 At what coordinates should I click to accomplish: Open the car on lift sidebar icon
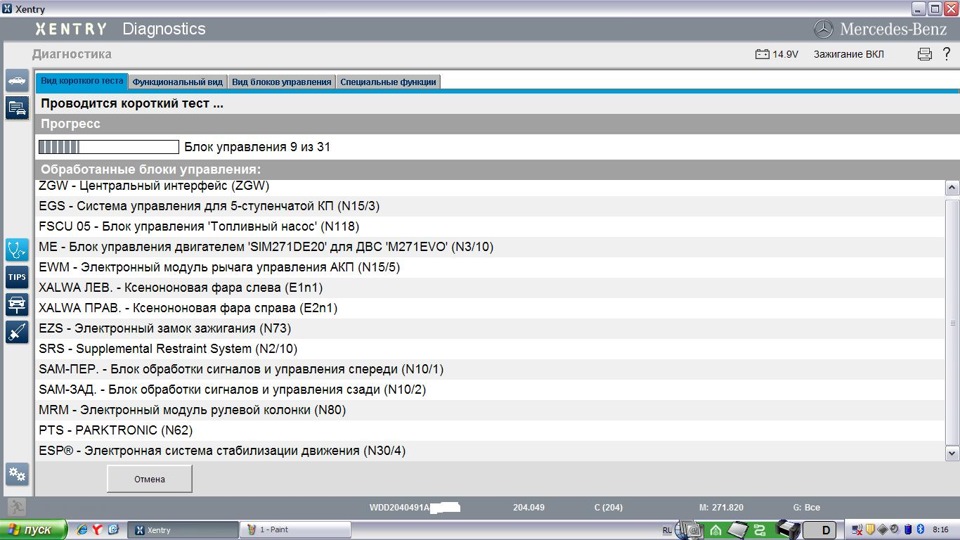coord(17,304)
